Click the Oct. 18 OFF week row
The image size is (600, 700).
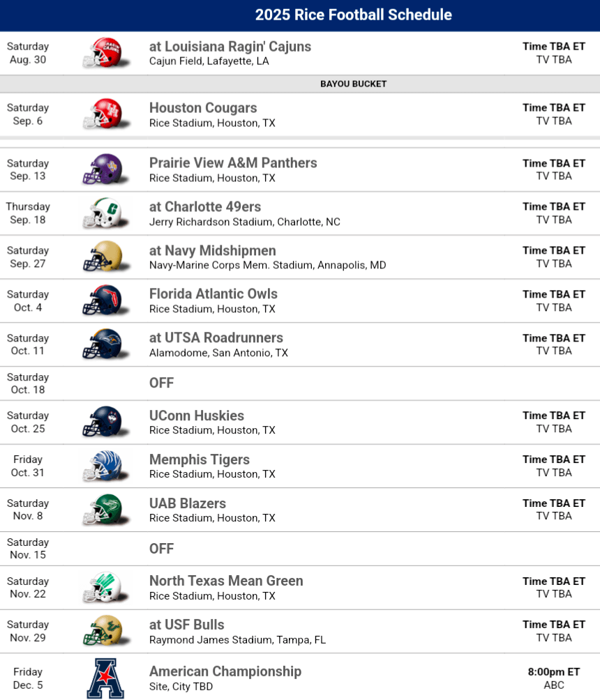[161, 383]
